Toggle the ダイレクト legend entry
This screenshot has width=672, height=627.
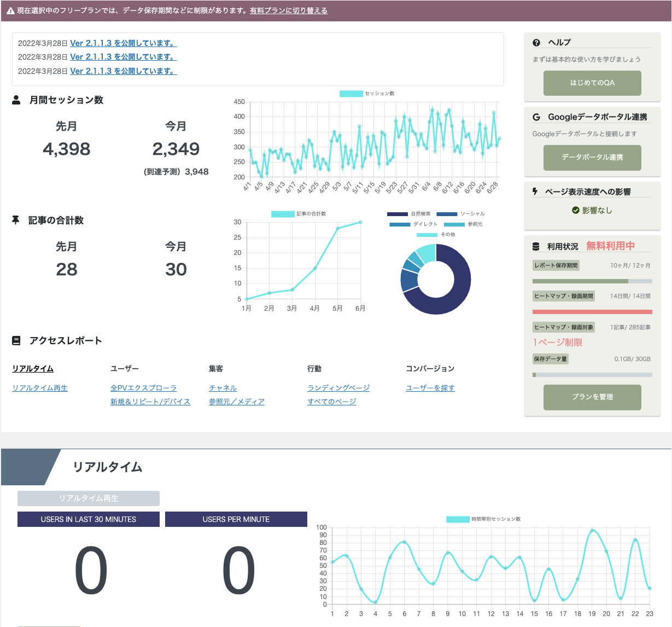coord(413,224)
